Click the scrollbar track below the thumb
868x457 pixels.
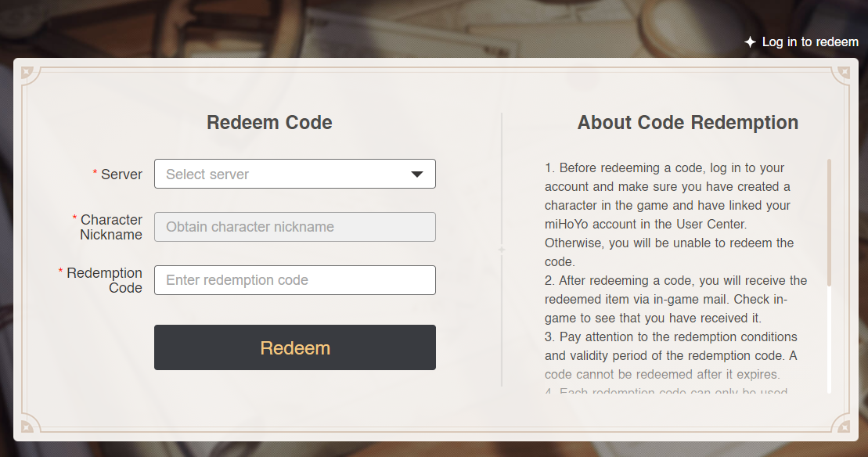coord(829,339)
